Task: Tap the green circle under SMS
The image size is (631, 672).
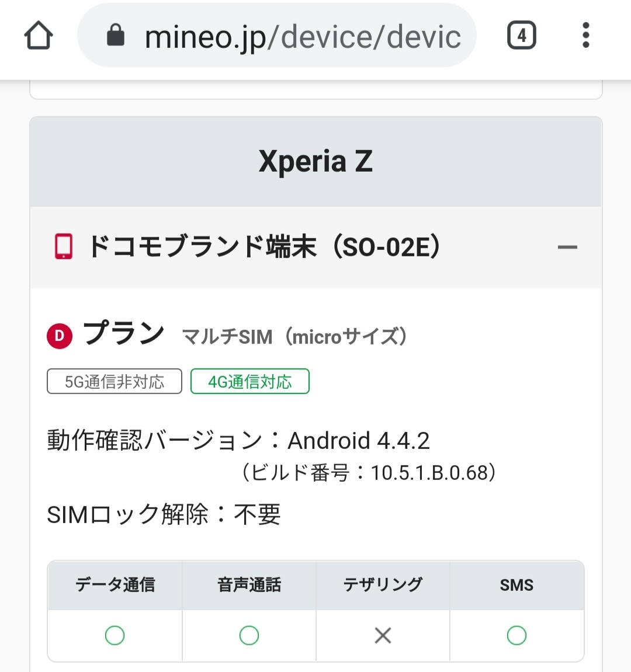Action: coord(516,635)
